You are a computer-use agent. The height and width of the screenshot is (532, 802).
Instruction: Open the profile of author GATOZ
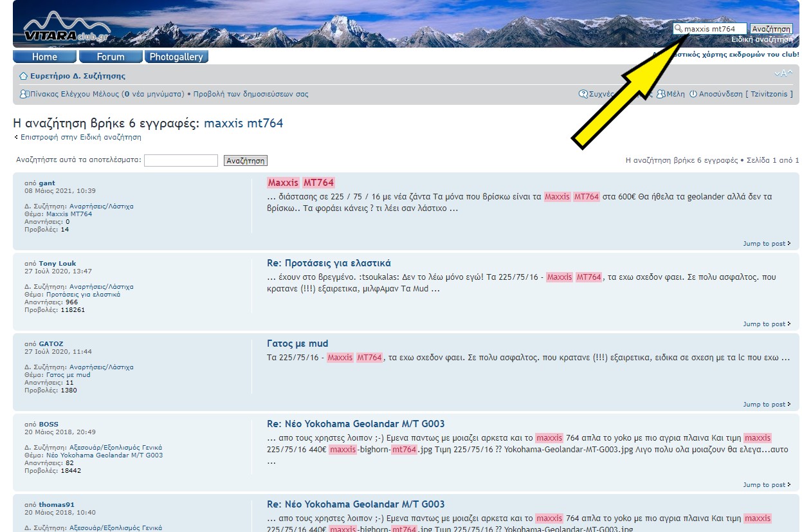pos(51,344)
